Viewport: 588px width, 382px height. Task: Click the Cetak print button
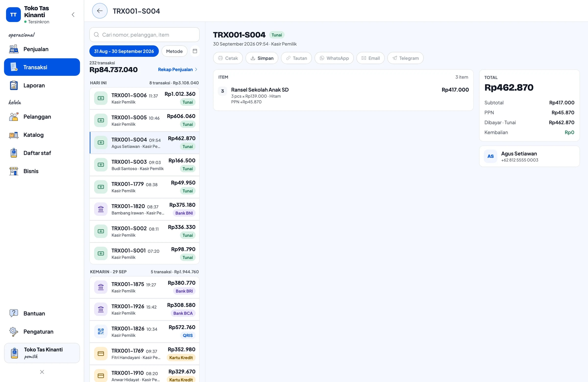tap(228, 58)
